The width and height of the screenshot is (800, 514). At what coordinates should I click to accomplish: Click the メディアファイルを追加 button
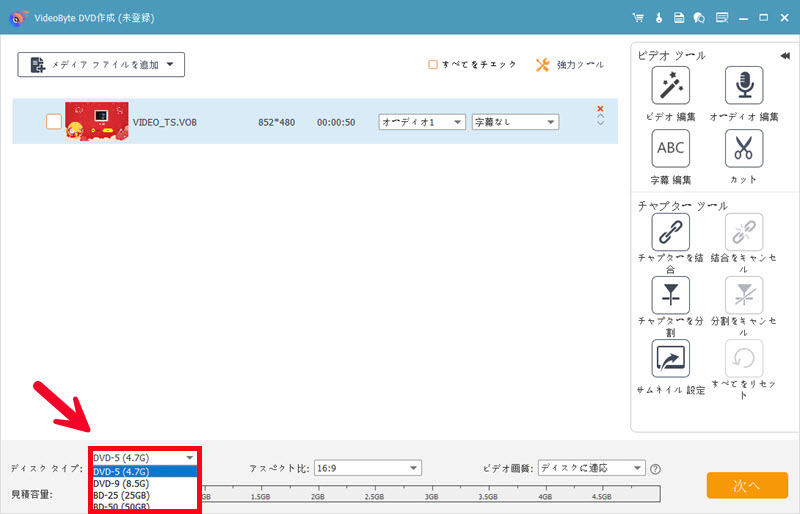101,65
